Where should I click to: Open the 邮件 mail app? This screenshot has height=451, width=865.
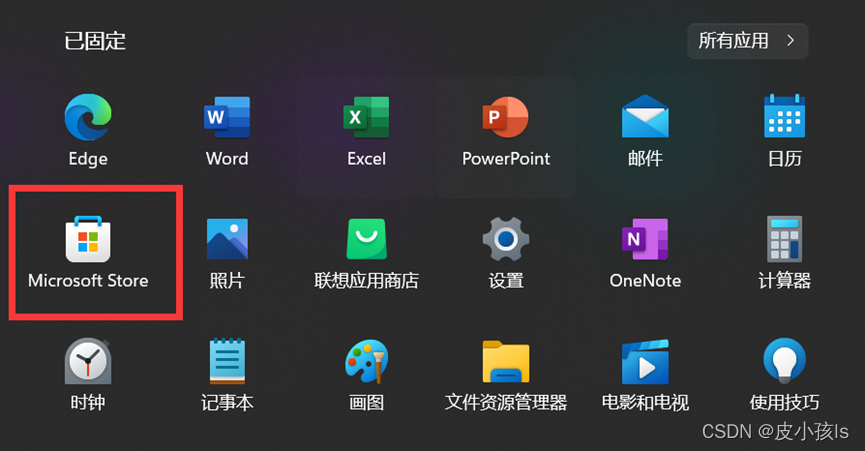click(x=645, y=116)
